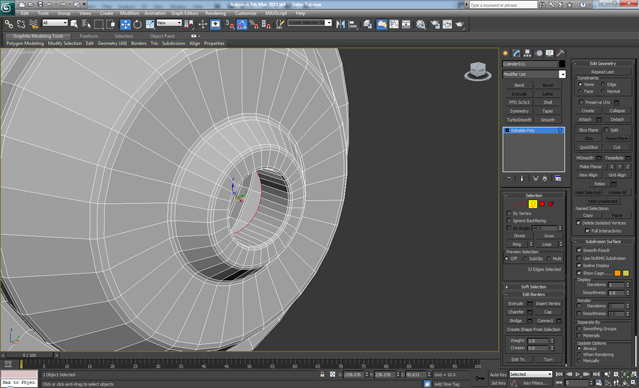Collapse the Subdivision Surface rollout
Viewport: 639px width, 388px height.
point(603,241)
